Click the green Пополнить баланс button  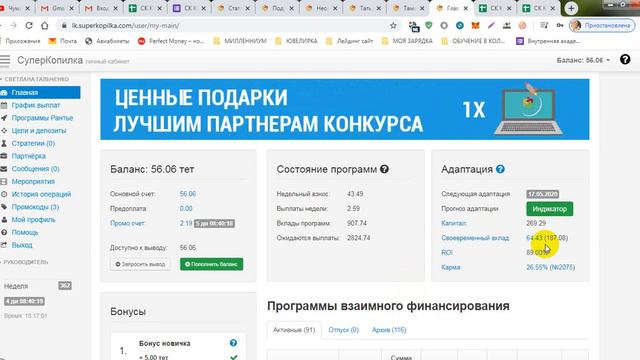tap(211, 264)
